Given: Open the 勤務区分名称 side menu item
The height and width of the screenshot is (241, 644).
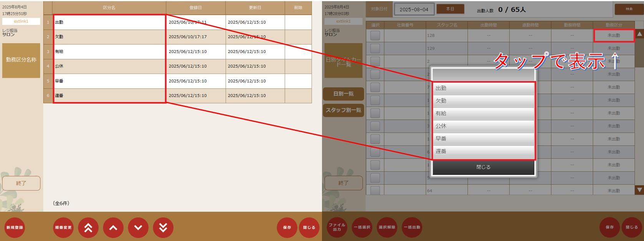Looking at the screenshot, I should pos(21,60).
